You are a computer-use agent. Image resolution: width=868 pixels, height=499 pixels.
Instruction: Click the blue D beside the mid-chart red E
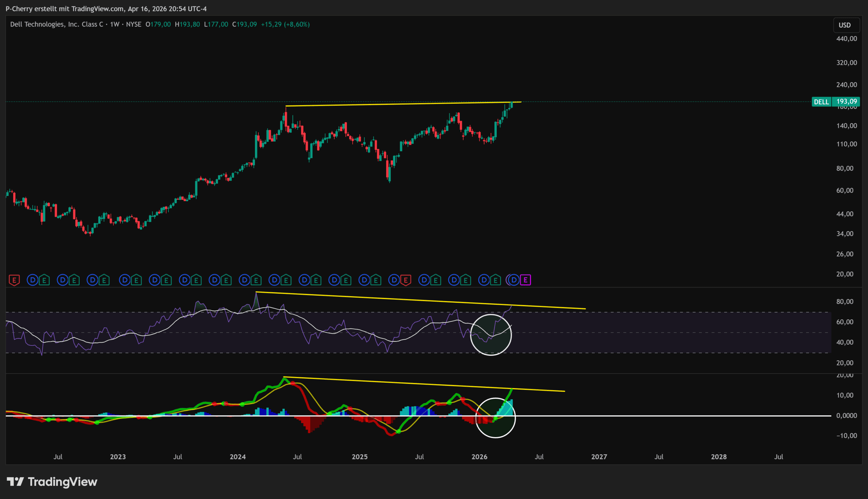tap(394, 280)
